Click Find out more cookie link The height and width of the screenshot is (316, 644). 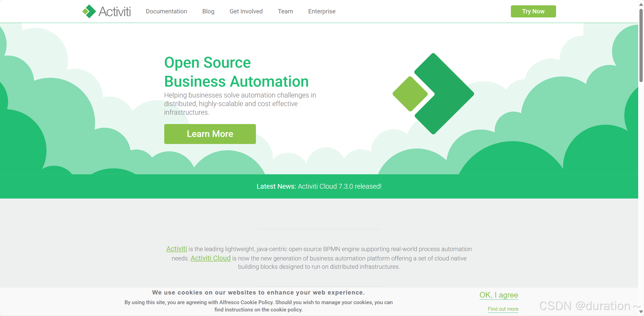503,309
